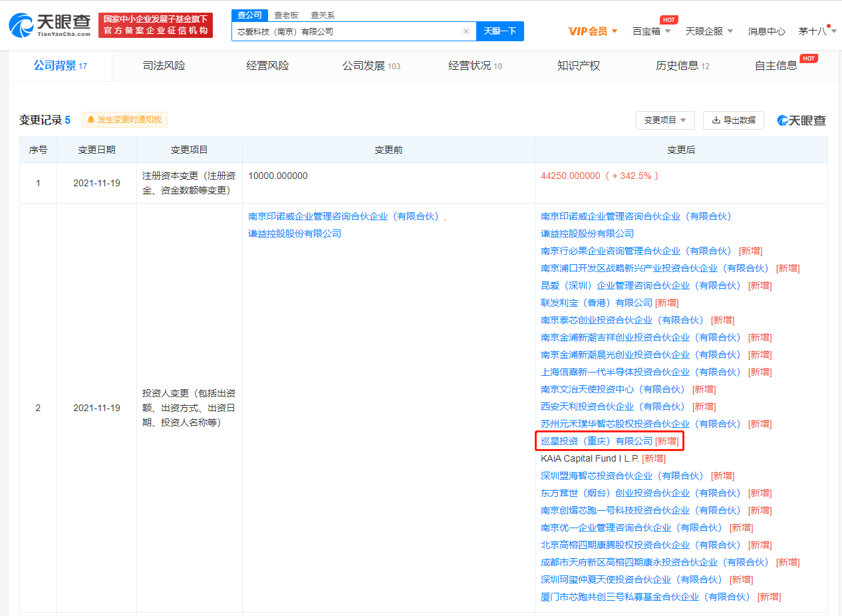
Task: Clear the search box with the X icon
Action: coord(466,31)
